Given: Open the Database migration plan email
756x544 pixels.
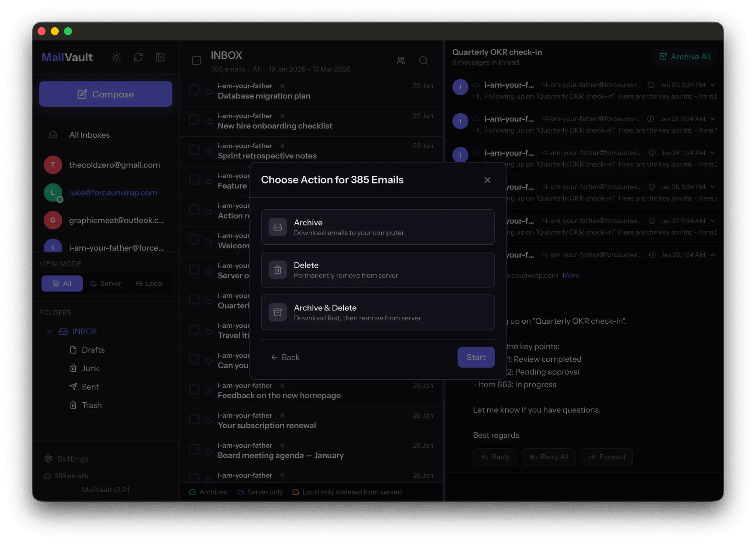Looking at the screenshot, I should click(x=311, y=91).
